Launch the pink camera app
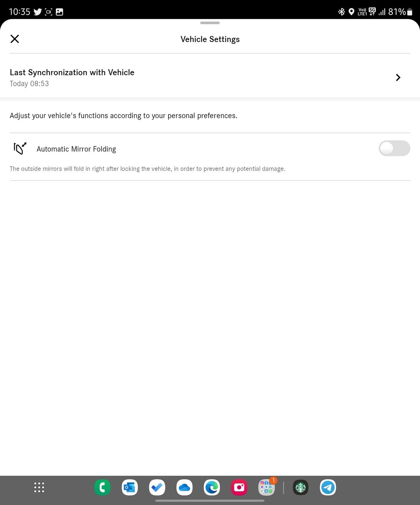The height and width of the screenshot is (505, 420). point(239,487)
